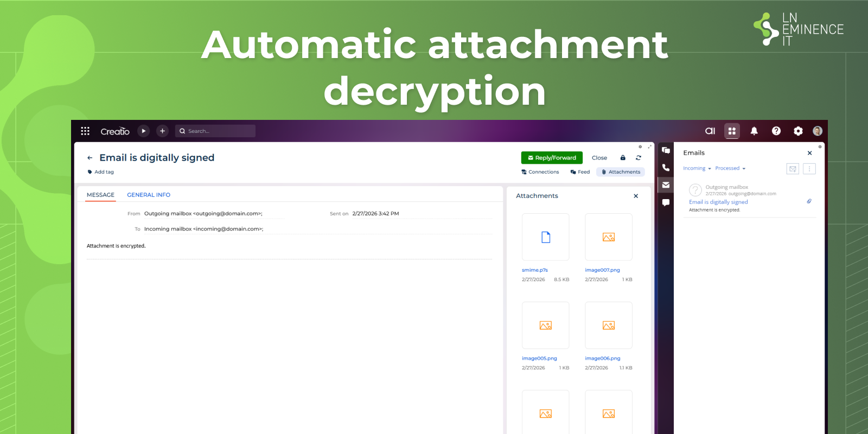Open the Emails panel three-dot menu

[809, 169]
